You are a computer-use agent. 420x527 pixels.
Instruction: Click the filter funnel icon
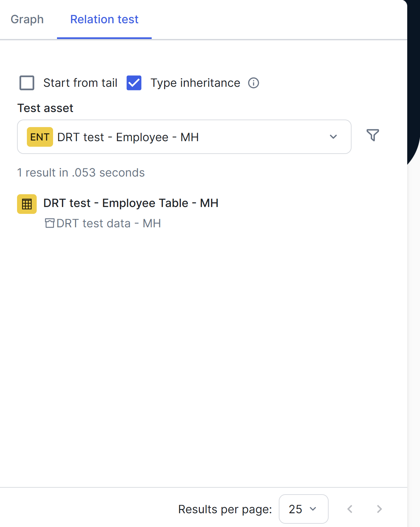click(x=373, y=135)
